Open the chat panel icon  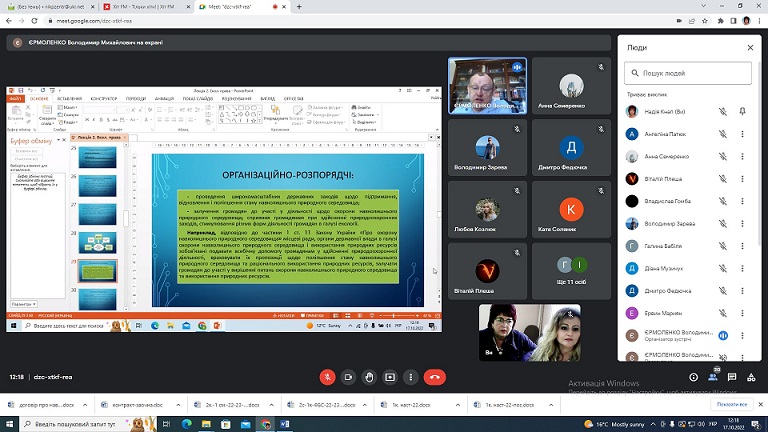[732, 377]
